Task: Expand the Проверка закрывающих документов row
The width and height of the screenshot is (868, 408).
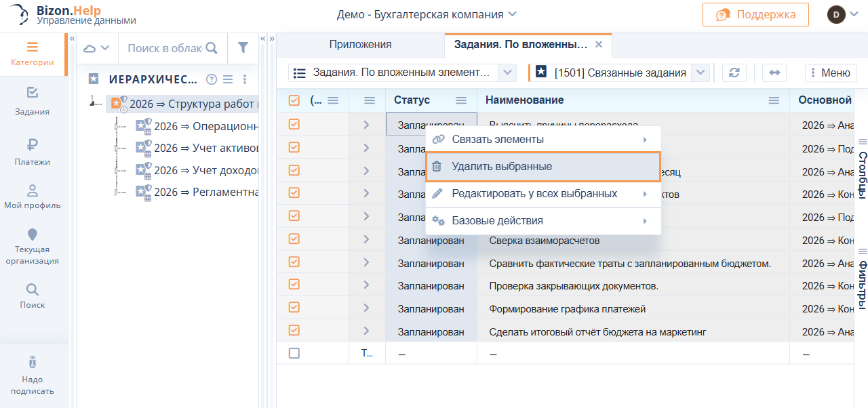Action: [366, 285]
